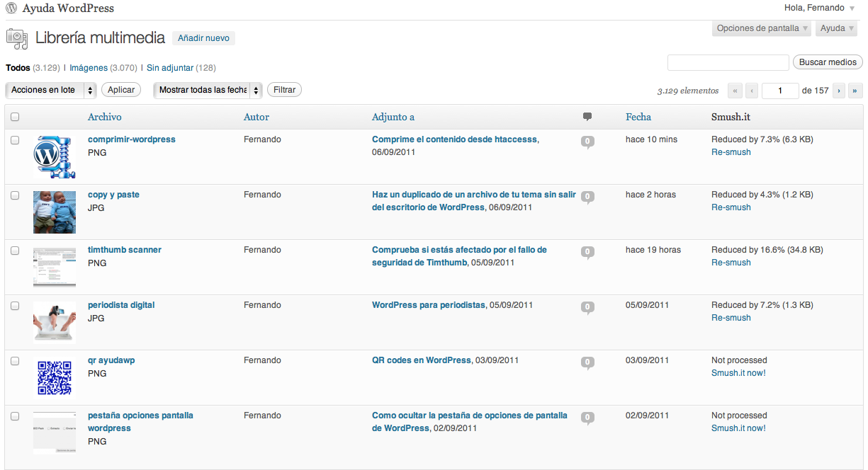Image resolution: width=868 pixels, height=470 pixels.
Task: Re-smush the timthumb scanner image
Action: click(x=731, y=263)
